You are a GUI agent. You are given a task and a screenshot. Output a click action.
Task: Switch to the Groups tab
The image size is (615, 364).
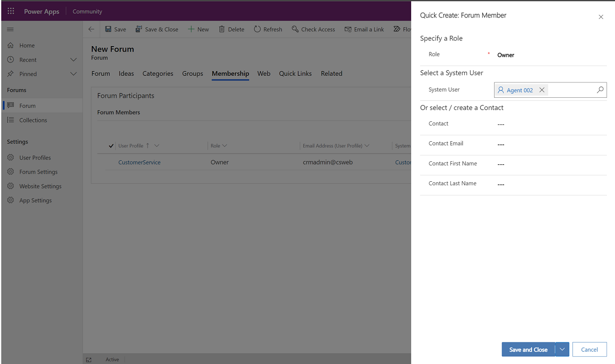(193, 74)
